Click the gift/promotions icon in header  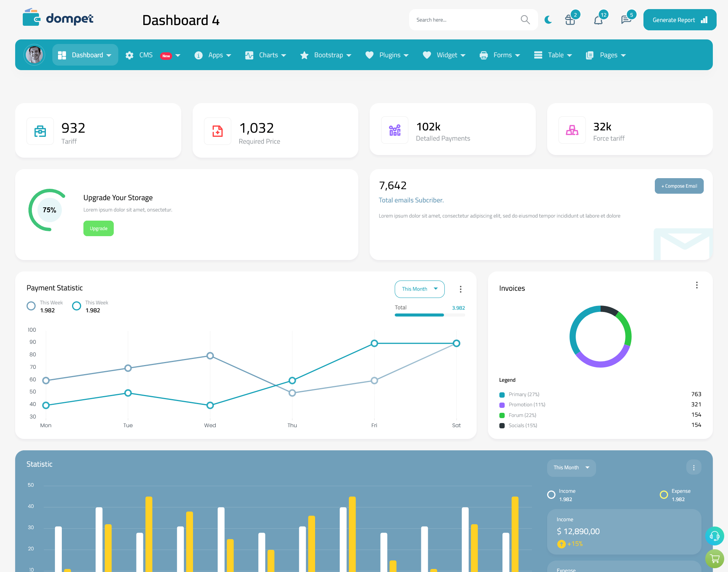[x=570, y=19]
